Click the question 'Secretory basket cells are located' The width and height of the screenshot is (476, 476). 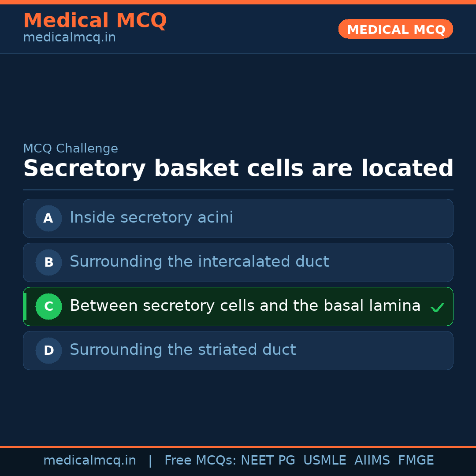[x=238, y=169]
